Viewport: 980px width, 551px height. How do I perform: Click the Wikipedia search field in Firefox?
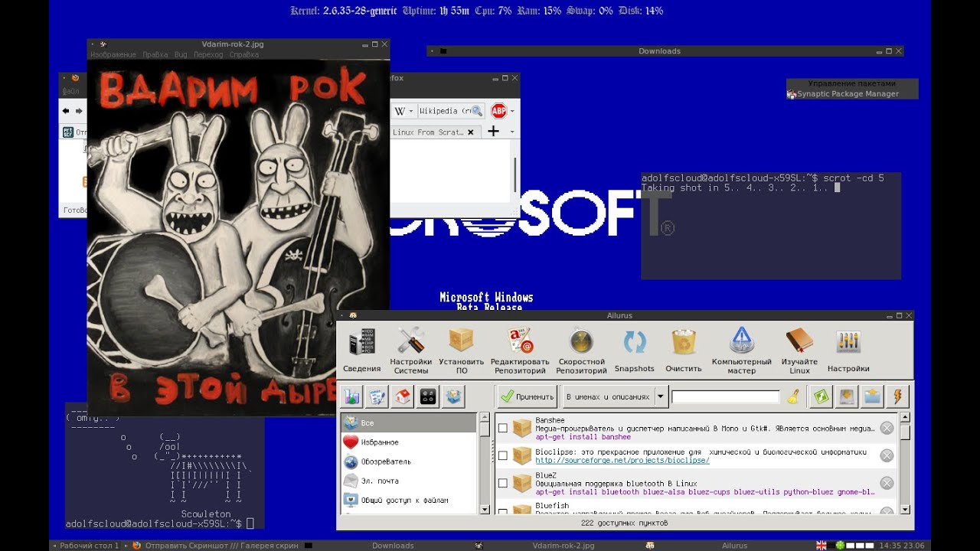443,111
